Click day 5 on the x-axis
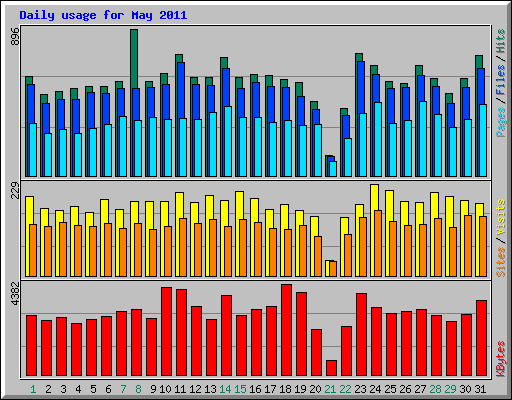The width and height of the screenshot is (512, 400). [93, 389]
